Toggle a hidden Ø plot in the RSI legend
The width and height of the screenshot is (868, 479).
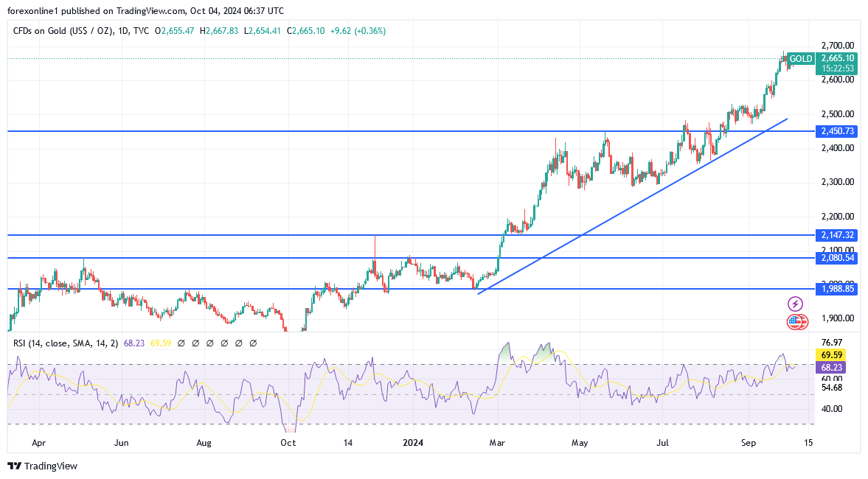pyautogui.click(x=209, y=343)
